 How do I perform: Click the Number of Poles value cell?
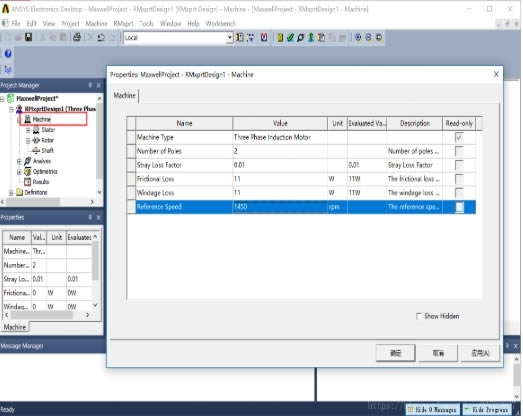pyautogui.click(x=280, y=151)
